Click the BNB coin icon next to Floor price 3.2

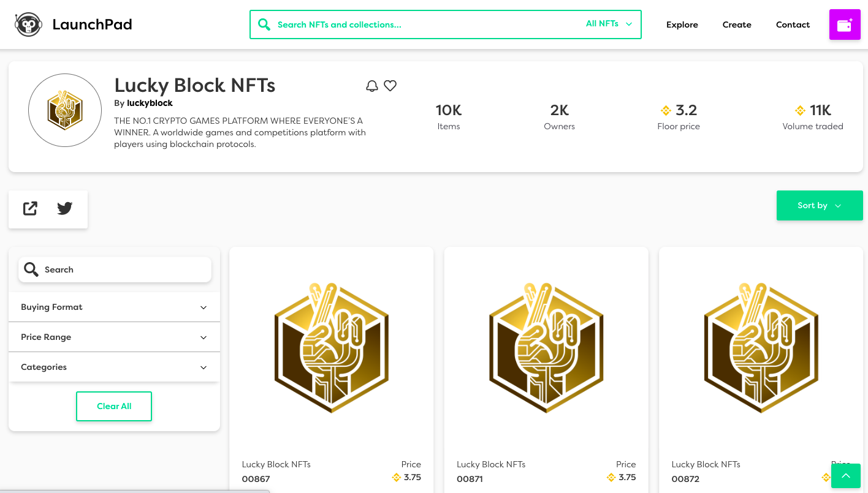(666, 110)
